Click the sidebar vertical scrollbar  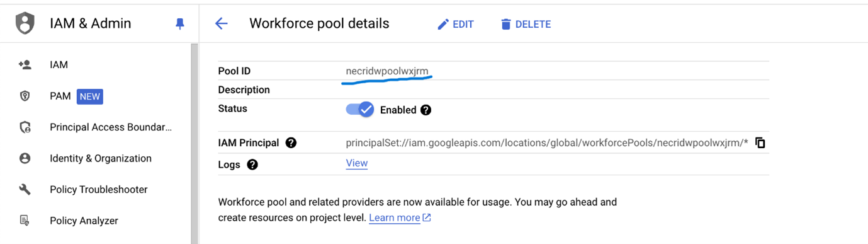click(x=194, y=143)
